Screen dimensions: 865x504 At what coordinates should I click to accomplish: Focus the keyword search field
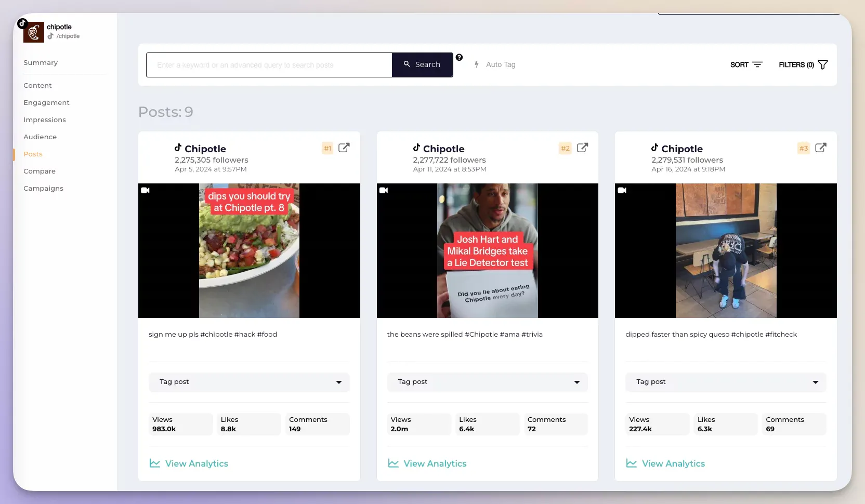click(269, 65)
